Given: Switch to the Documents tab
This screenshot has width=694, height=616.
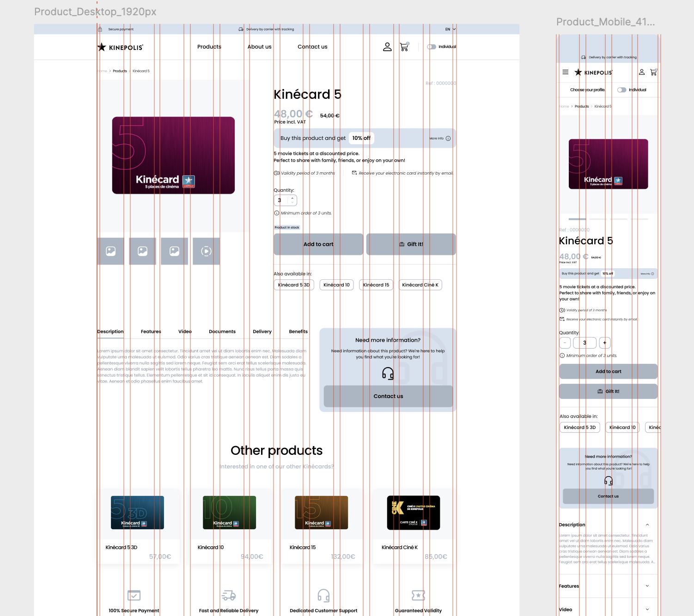Looking at the screenshot, I should click(x=222, y=332).
